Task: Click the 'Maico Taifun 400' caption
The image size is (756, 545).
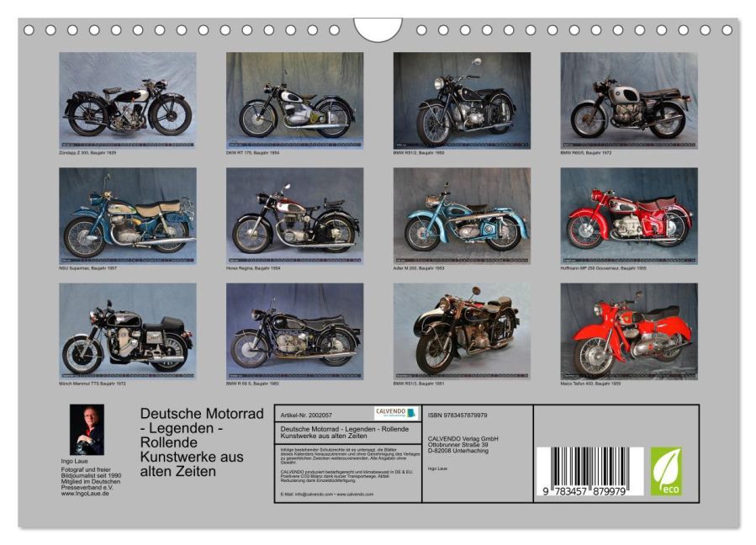Action: tap(590, 384)
